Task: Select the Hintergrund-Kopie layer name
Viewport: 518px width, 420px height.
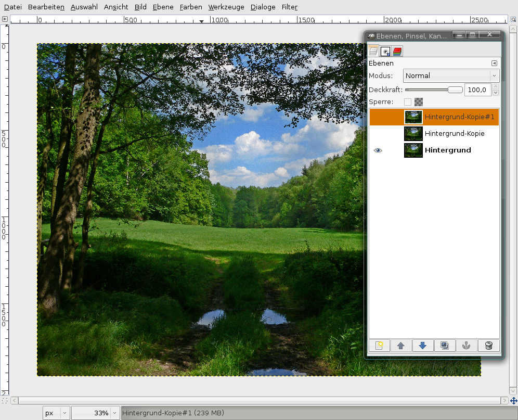Action: [455, 133]
